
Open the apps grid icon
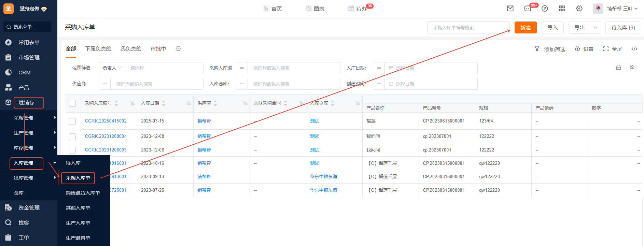click(562, 9)
